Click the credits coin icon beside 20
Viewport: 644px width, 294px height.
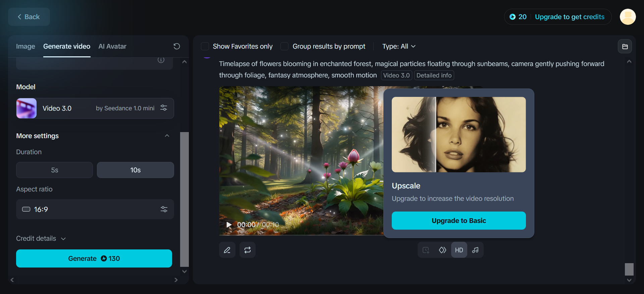(513, 17)
